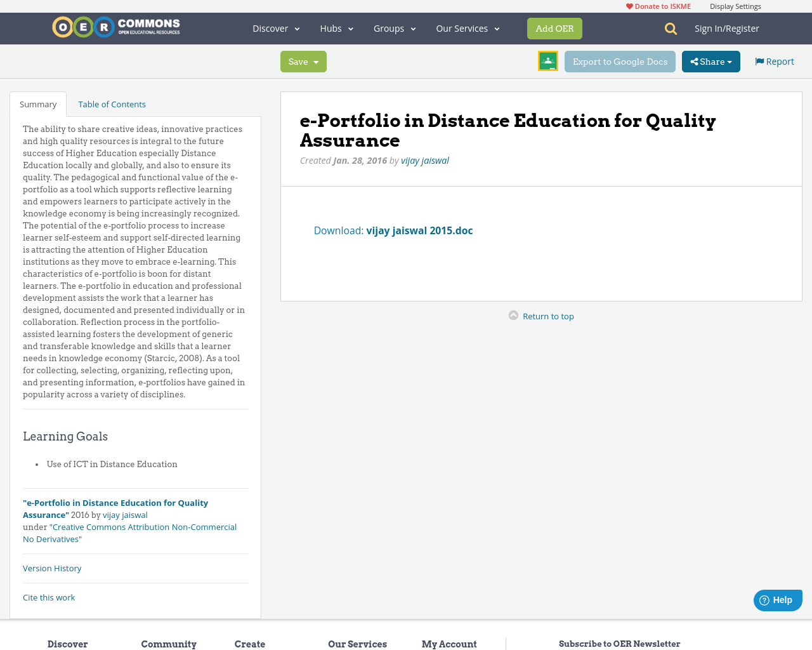The height and width of the screenshot is (650, 812).
Task: Expand the Our Services dropdown
Action: coord(467,28)
